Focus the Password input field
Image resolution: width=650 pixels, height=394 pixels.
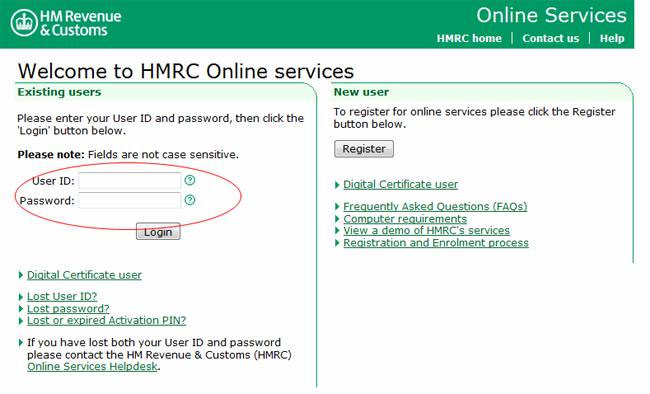coord(130,200)
